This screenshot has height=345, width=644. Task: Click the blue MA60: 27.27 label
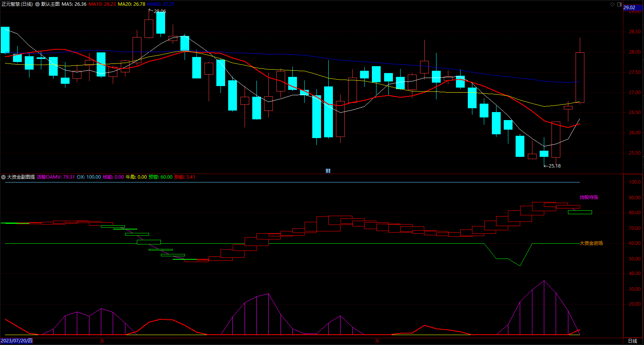pyautogui.click(x=161, y=4)
